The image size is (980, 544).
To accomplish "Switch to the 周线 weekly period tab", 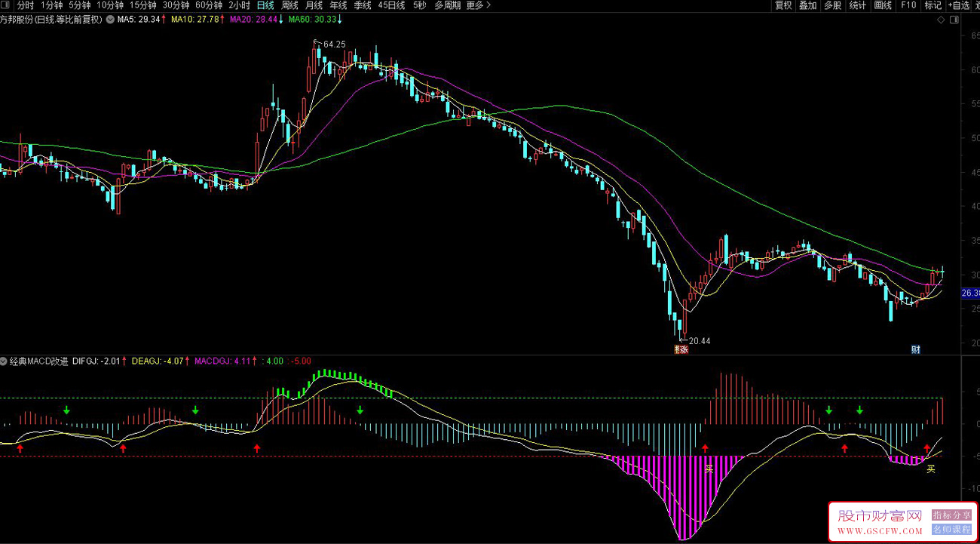I will 289,5.
